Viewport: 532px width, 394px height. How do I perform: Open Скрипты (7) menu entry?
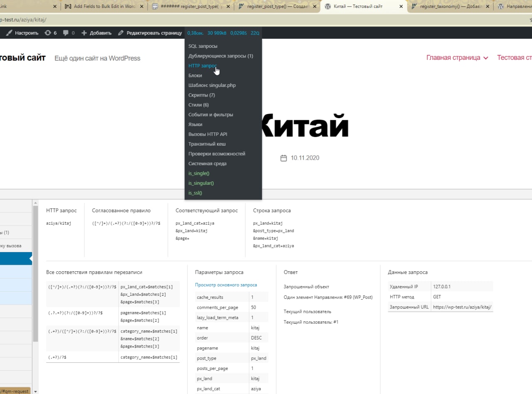point(201,95)
